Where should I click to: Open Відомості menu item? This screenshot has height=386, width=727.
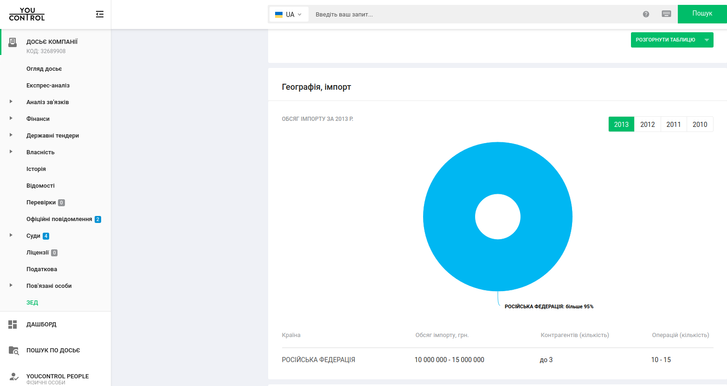pos(40,186)
